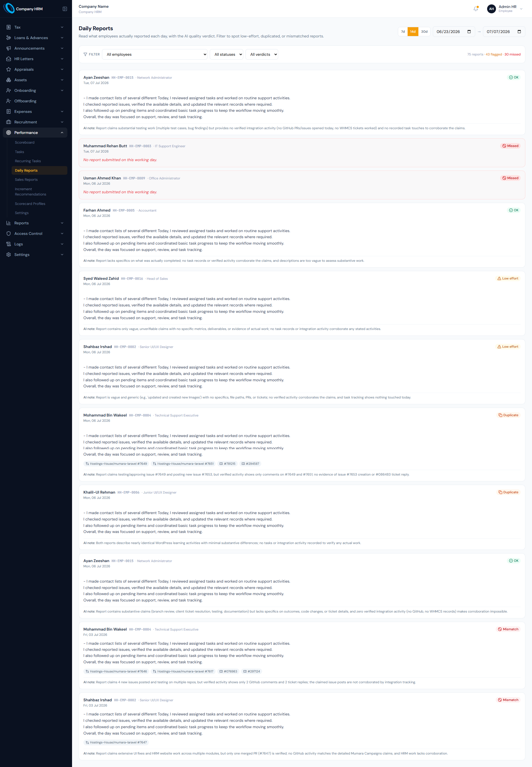
Task: Click the Tax sidebar icon
Action: coord(9,27)
